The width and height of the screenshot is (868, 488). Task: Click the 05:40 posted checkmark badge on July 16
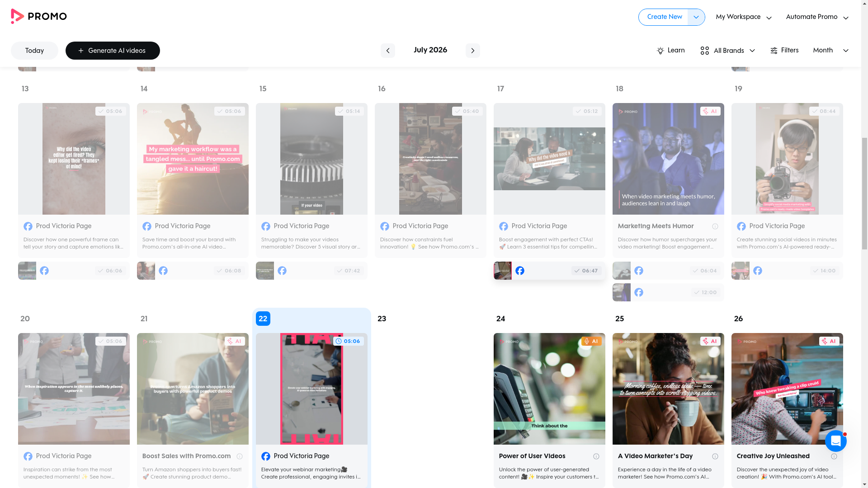tap(467, 111)
